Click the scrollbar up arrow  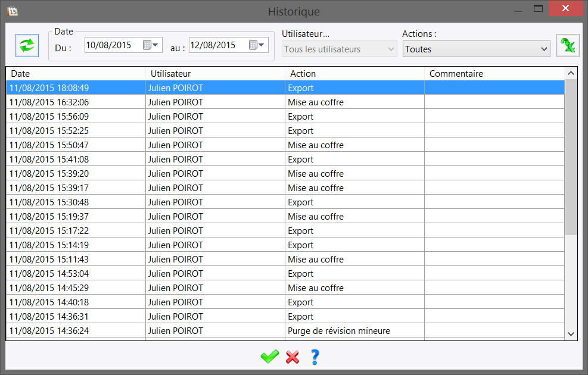pos(571,73)
